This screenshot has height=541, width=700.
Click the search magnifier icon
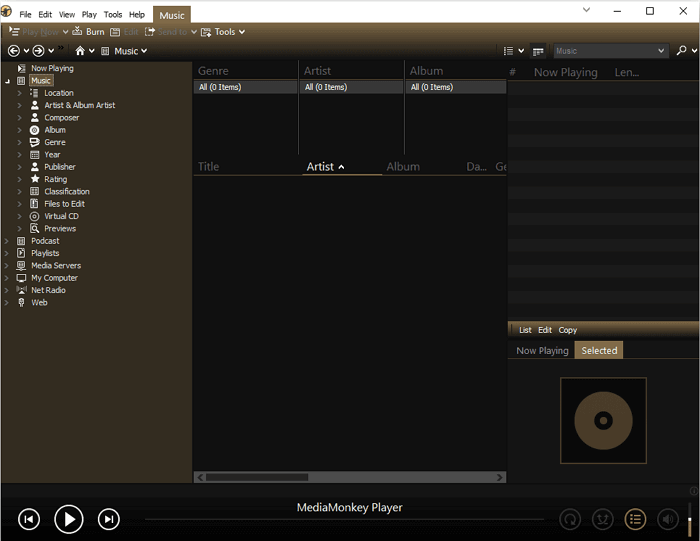(682, 51)
